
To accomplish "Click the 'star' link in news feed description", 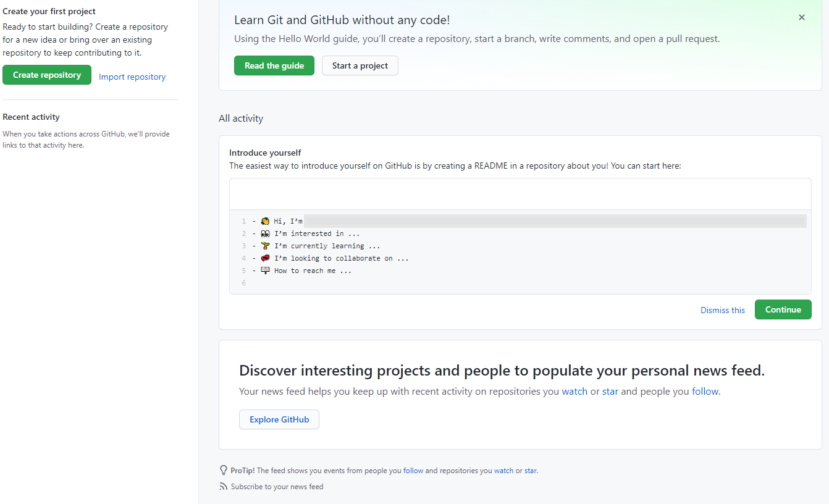I will tap(610, 391).
